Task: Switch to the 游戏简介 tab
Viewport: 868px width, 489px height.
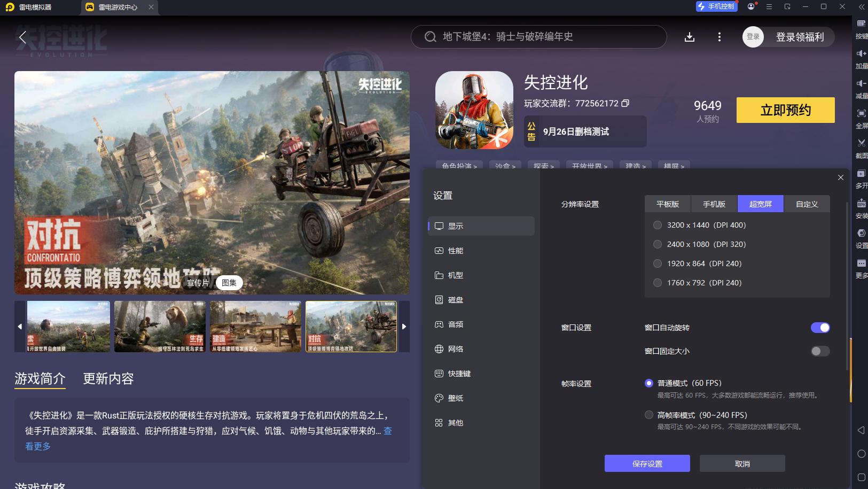Action: pos(40,379)
